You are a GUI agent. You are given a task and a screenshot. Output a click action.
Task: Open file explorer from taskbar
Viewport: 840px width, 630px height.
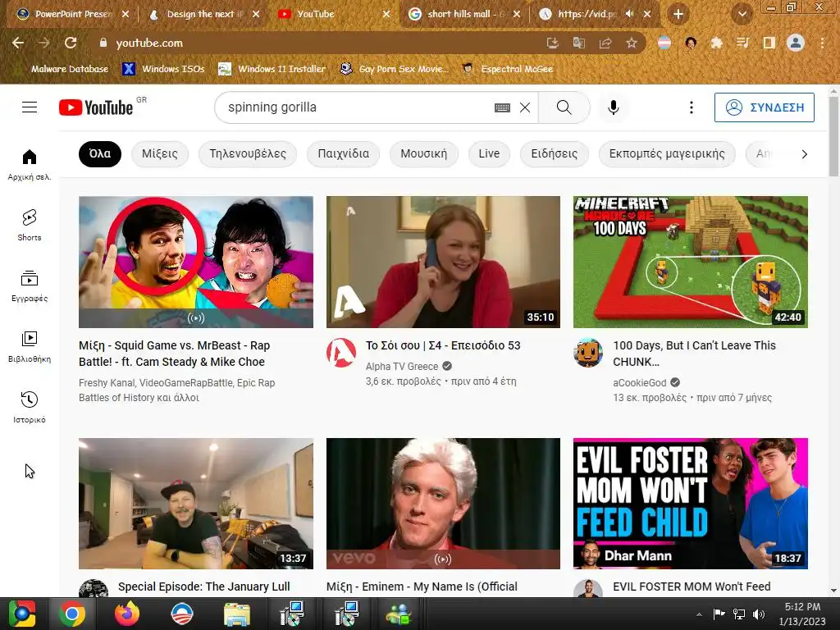tap(236, 614)
